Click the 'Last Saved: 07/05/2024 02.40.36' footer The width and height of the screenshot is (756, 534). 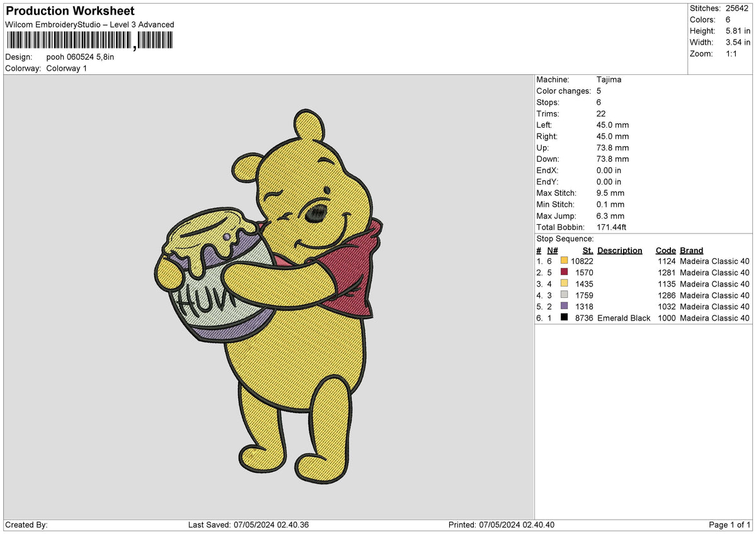248,525
